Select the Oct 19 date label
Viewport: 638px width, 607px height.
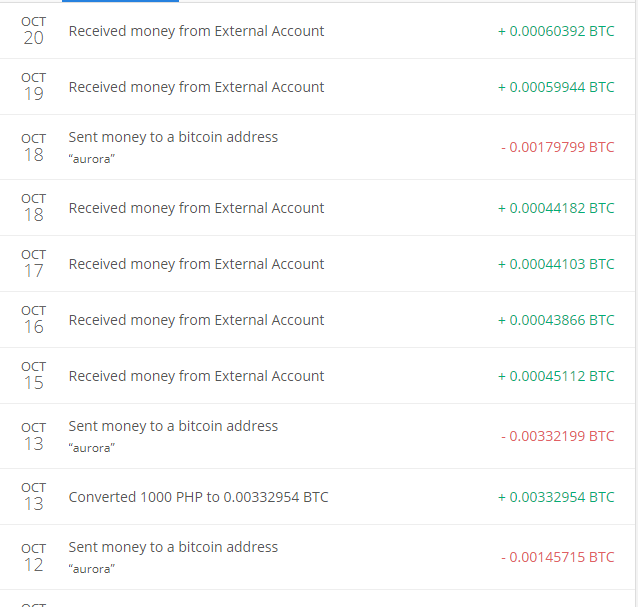pyautogui.click(x=34, y=87)
